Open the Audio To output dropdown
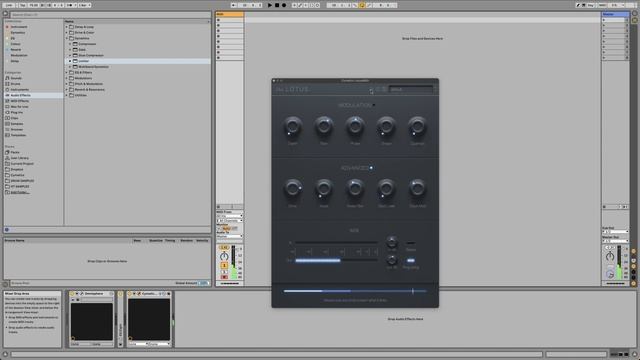This screenshot has width=640, height=360. (229, 236)
